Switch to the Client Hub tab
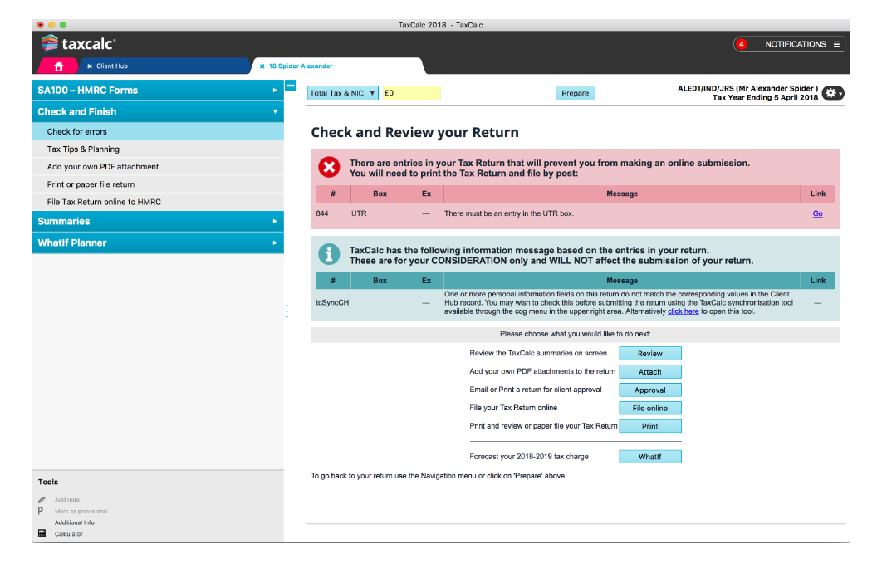 click(113, 66)
